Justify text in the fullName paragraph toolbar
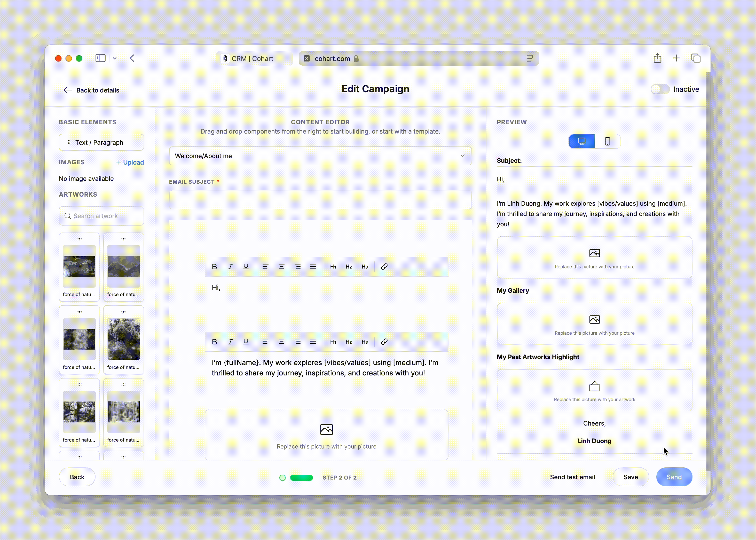Image resolution: width=756 pixels, height=540 pixels. tap(313, 342)
